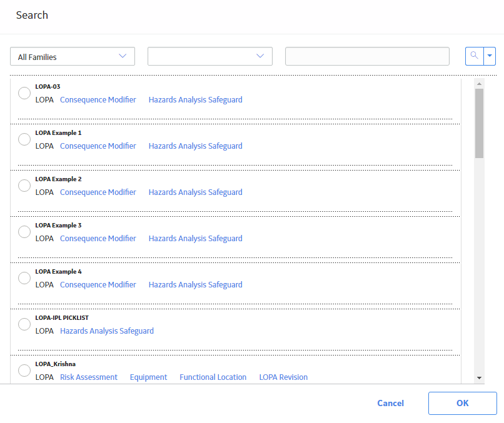Expand the All Families dropdown
This screenshot has width=504, height=423.
73,56
